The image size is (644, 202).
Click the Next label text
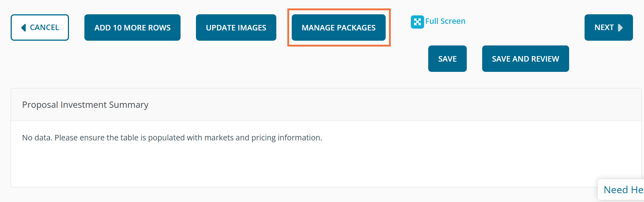pos(604,27)
